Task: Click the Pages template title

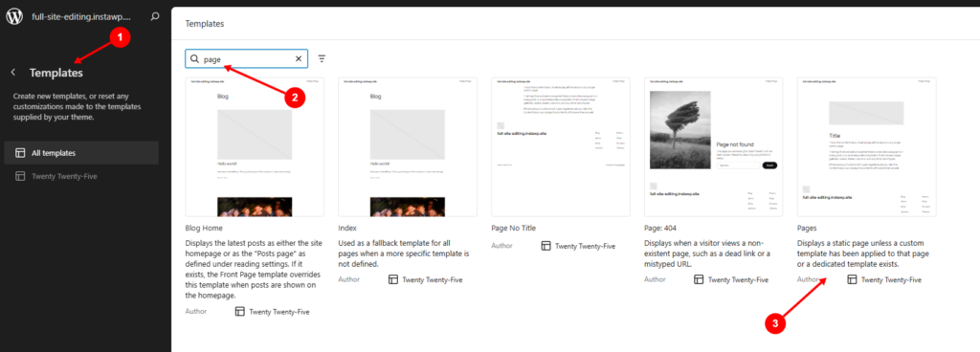Action: point(807,229)
